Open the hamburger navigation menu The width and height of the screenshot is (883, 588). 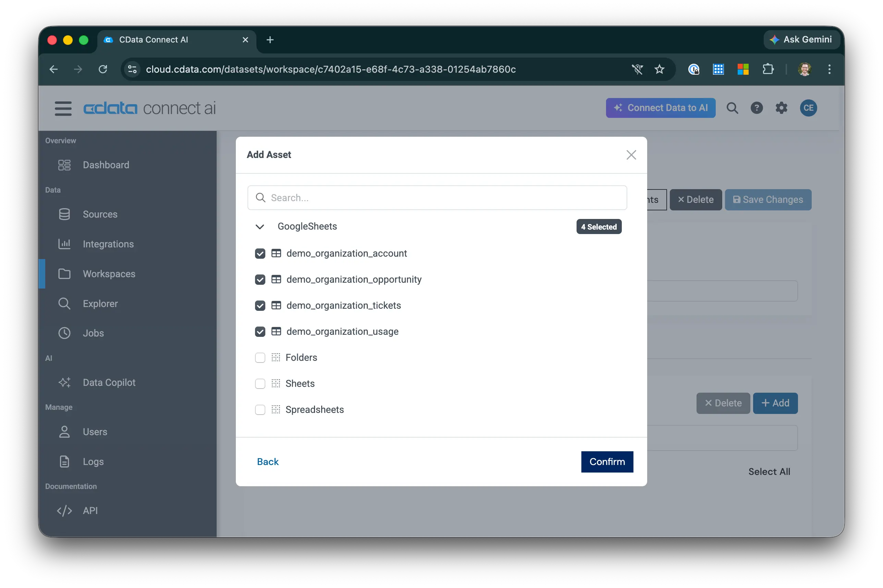click(63, 108)
